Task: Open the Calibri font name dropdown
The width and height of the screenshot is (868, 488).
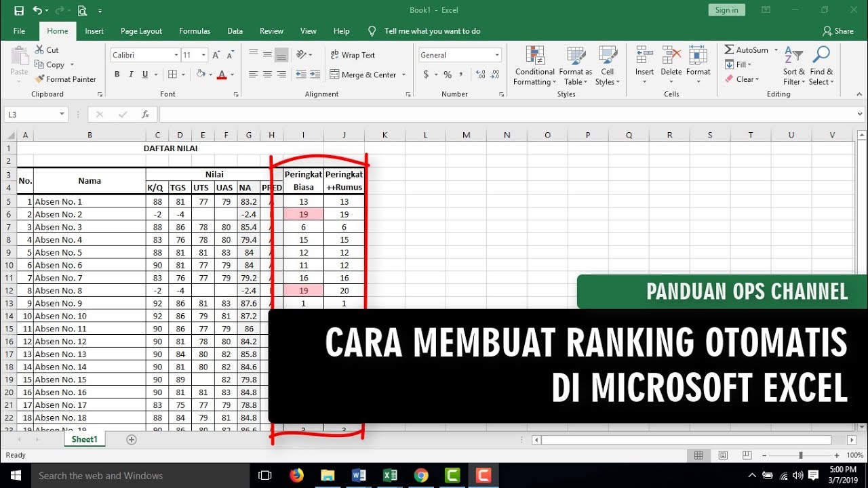Action: tap(176, 56)
